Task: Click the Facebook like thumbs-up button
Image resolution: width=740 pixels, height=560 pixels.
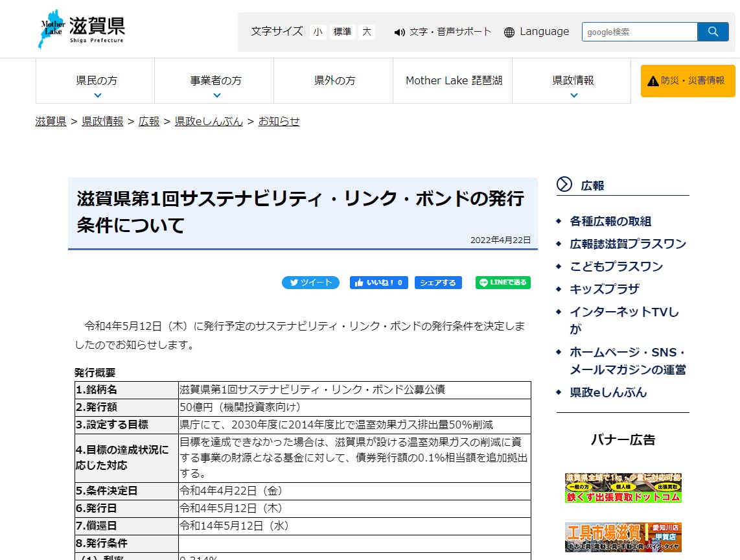Action: (378, 283)
